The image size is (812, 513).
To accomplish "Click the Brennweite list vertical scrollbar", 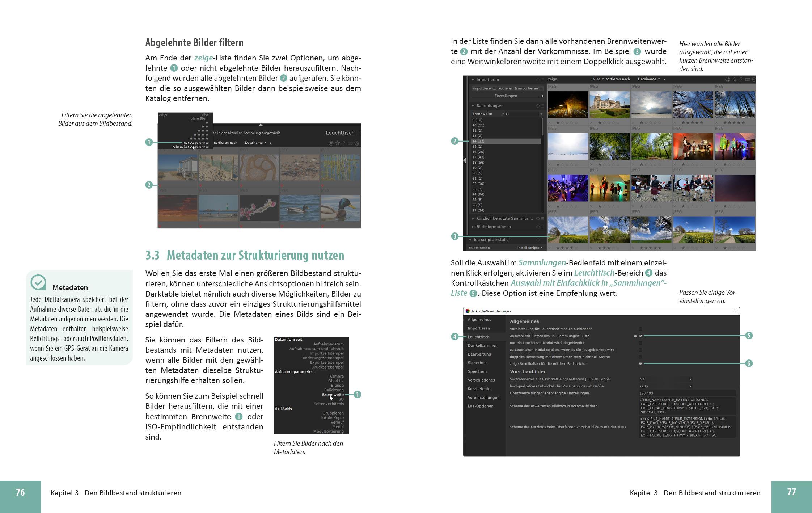I will pos(542,127).
